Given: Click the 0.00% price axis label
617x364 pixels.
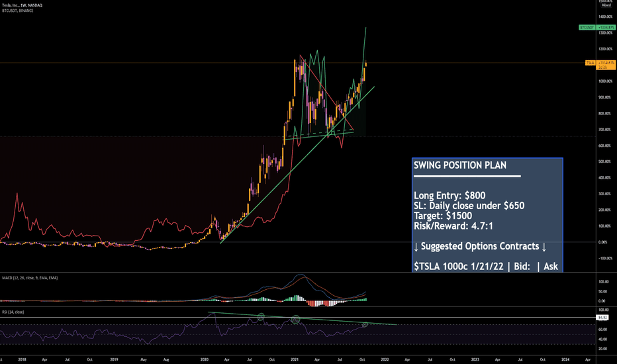Looking at the screenshot, I should (x=603, y=242).
